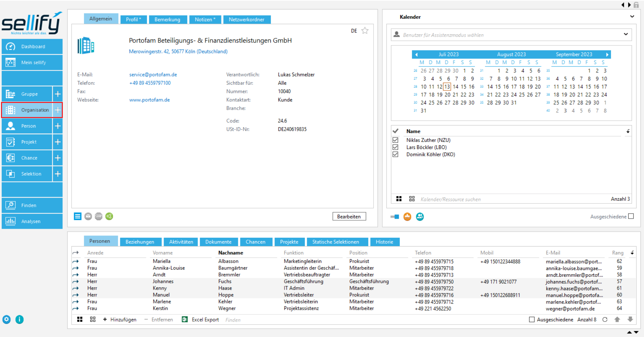Screen dimensions: 644x337
Task: Open the Dashboard from the sidebar
Action: pyautogui.click(x=32, y=46)
